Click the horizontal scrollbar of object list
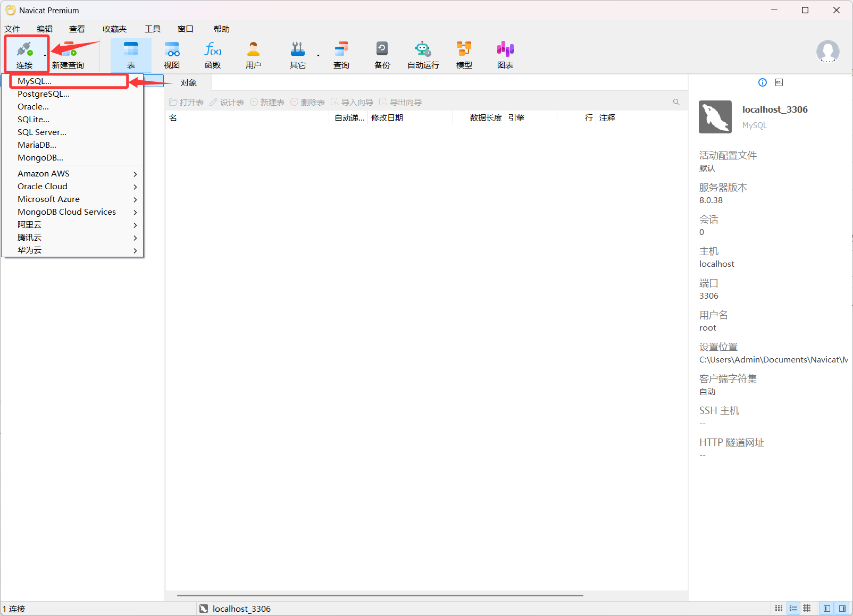853x616 pixels. pos(380,595)
